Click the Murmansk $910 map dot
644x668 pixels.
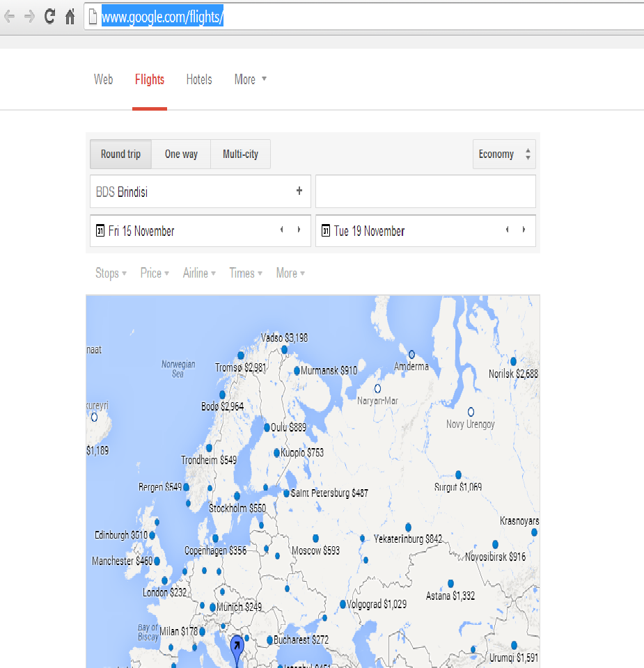[x=297, y=371]
